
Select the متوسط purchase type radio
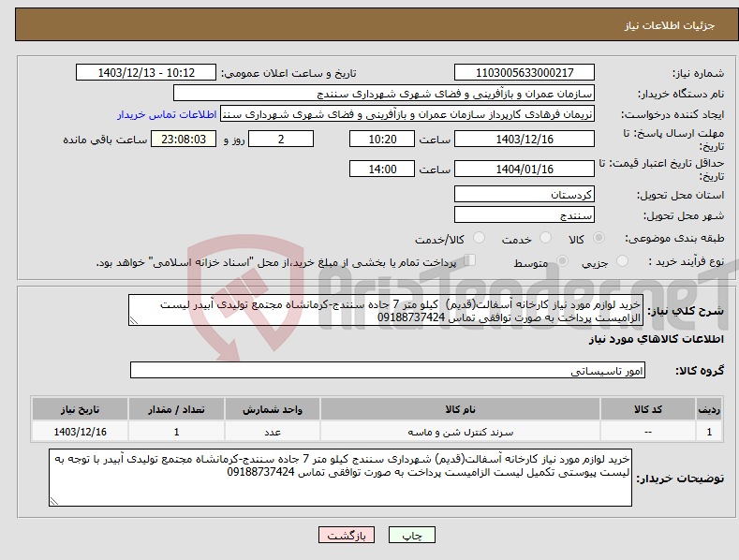pyautogui.click(x=562, y=261)
